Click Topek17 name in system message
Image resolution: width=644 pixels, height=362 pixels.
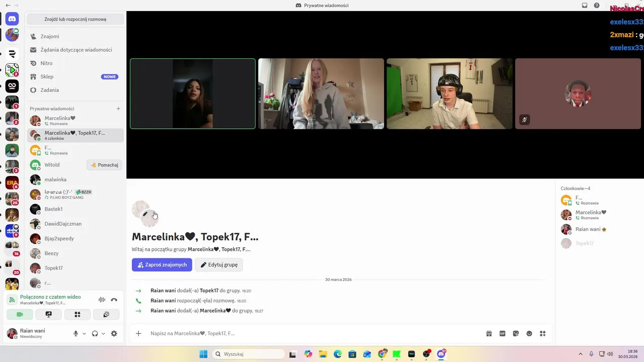[209, 291]
